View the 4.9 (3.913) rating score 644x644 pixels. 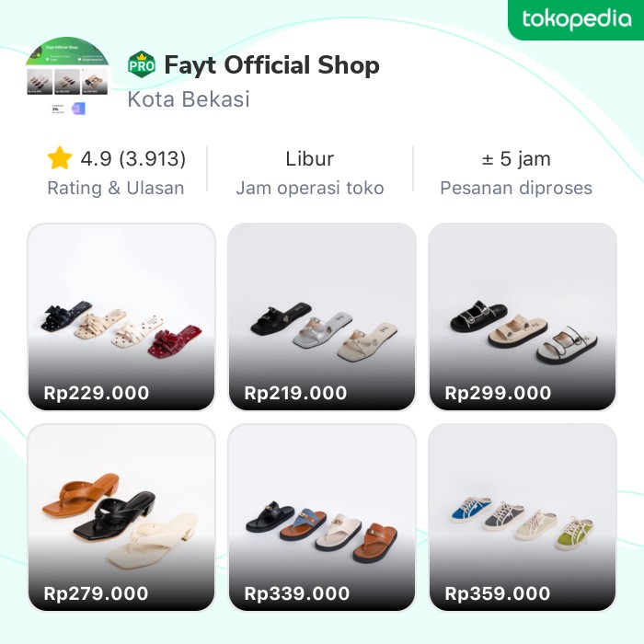[132, 159]
